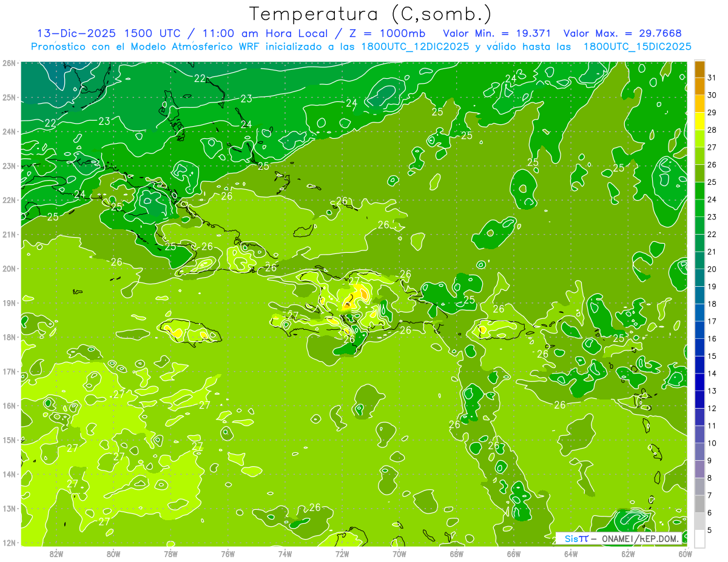The width and height of the screenshot is (728, 562).
Task: Click the 76W longitude axis label
Action: pos(228,554)
